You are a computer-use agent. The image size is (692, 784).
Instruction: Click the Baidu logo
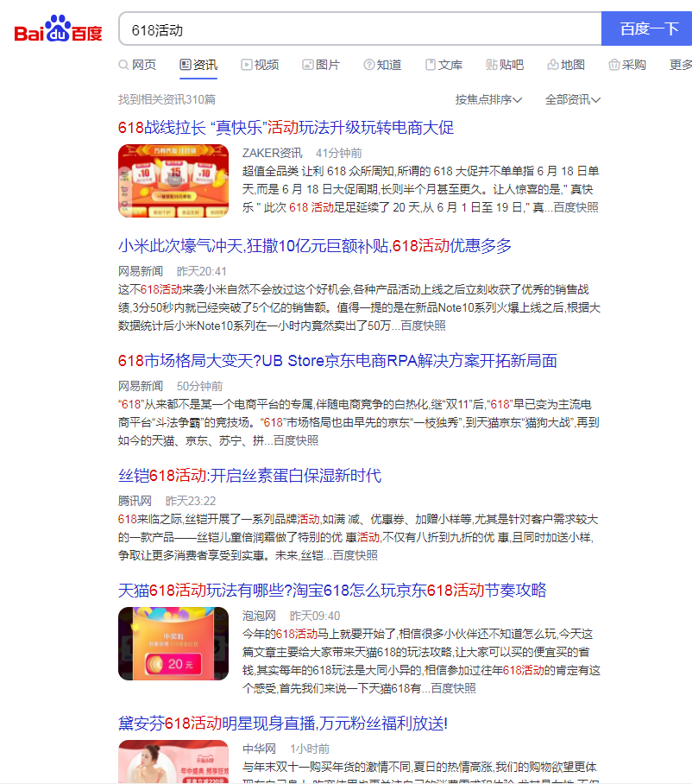58,28
